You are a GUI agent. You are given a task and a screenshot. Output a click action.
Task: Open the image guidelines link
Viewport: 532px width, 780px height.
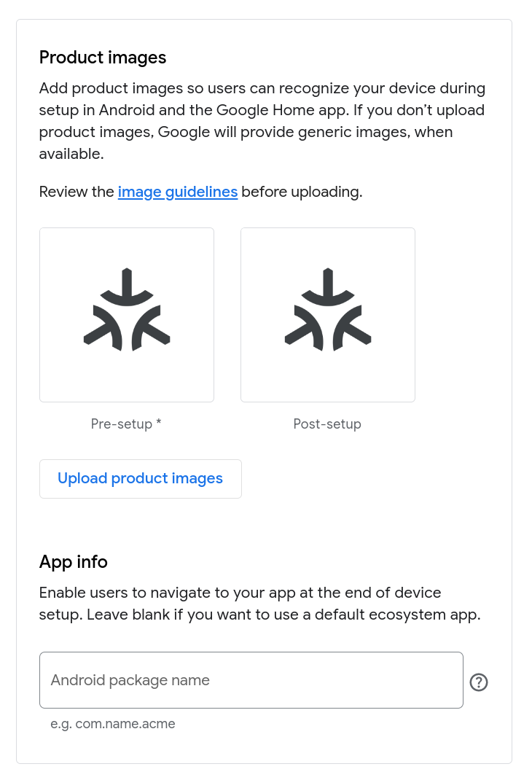pyautogui.click(x=178, y=192)
